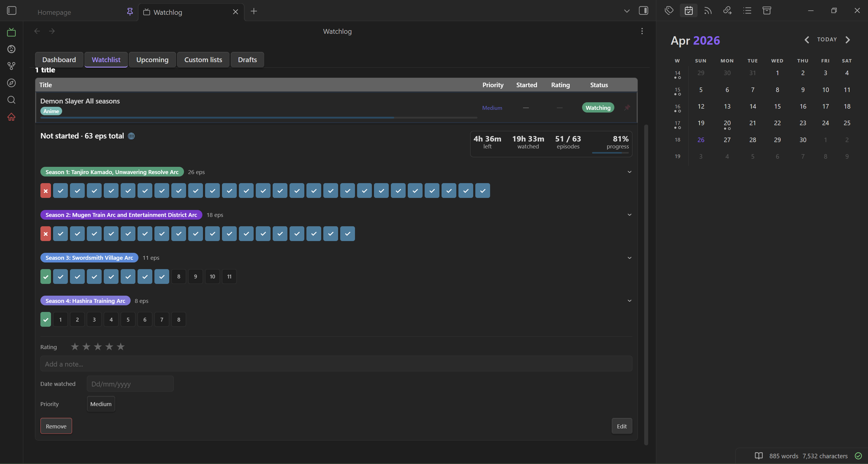868x464 pixels.
Task: Collapse Season 4 Hashira Training section
Action: (x=629, y=300)
